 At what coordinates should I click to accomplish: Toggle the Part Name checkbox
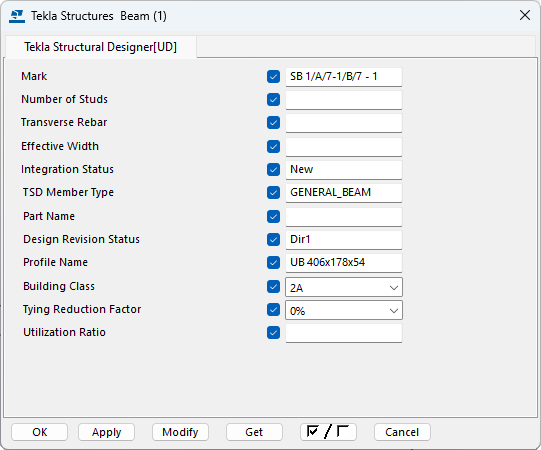point(273,216)
